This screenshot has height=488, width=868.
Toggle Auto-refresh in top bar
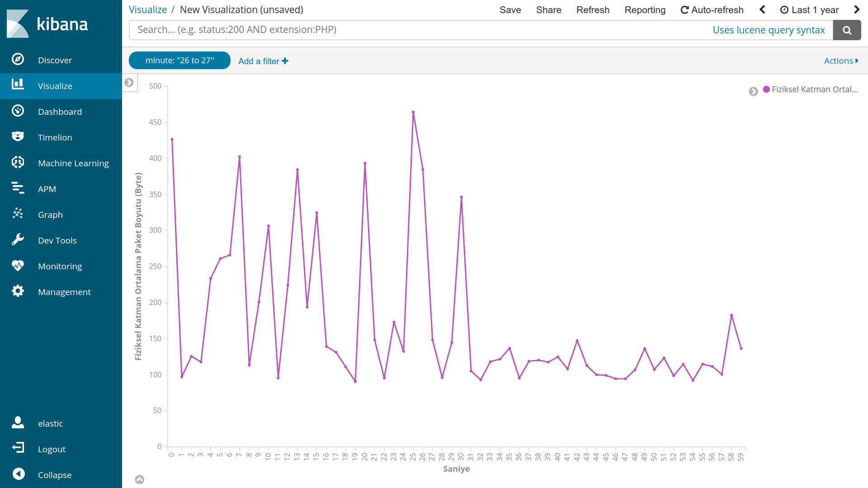click(x=712, y=10)
